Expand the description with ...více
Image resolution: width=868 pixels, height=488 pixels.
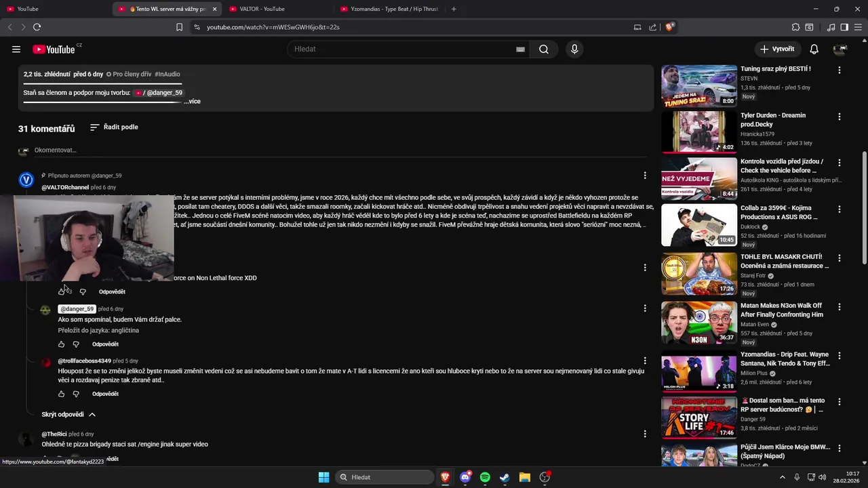tap(192, 101)
